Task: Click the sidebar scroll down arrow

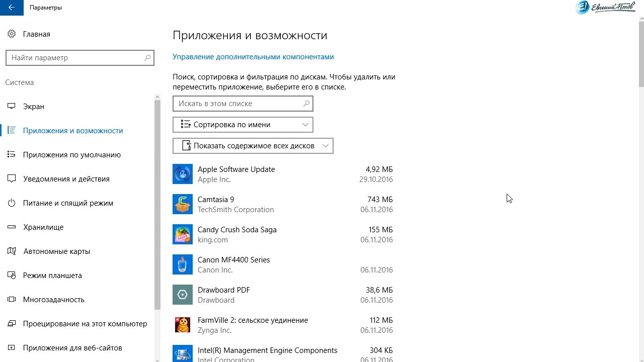Action: coord(157,359)
